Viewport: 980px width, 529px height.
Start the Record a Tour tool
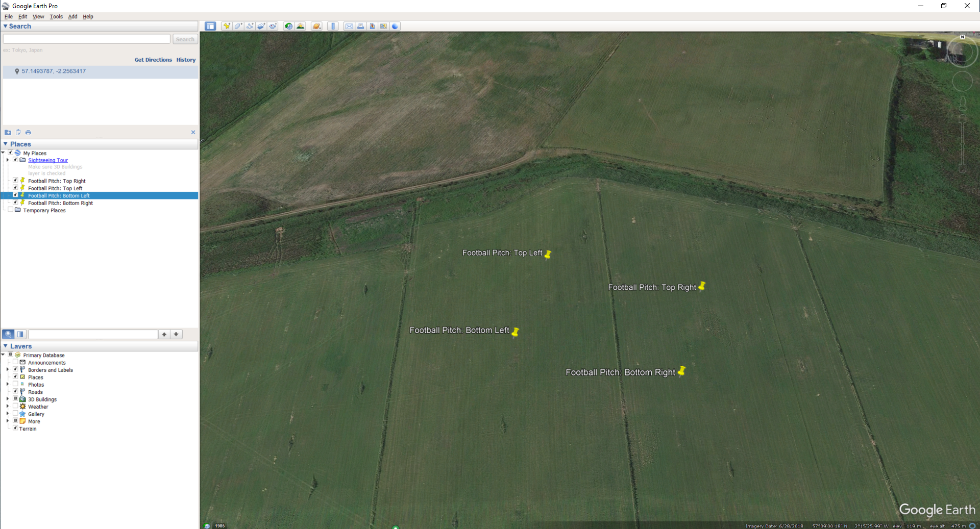(273, 26)
